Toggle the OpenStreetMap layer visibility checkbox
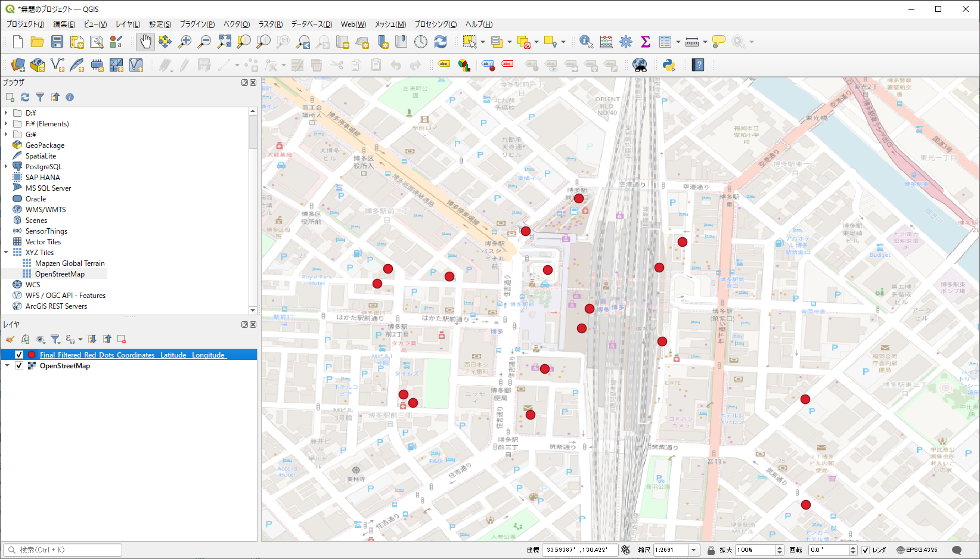The height and width of the screenshot is (559, 980). (x=19, y=365)
